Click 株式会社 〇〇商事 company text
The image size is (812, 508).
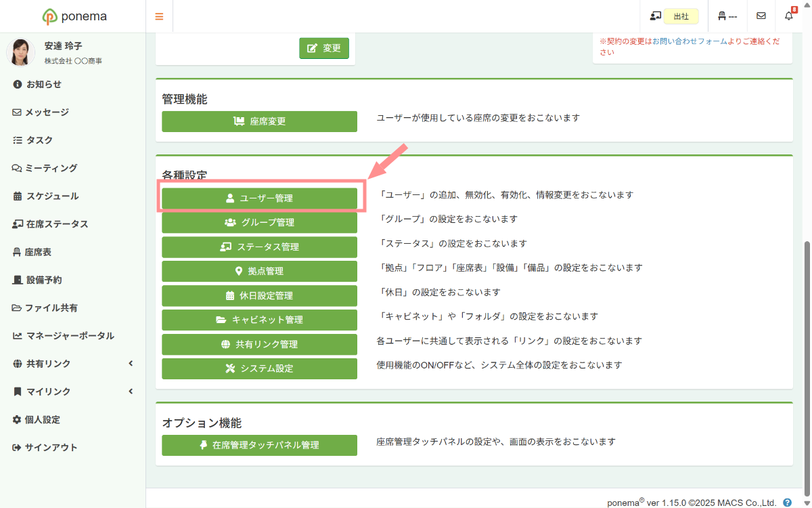point(73,61)
